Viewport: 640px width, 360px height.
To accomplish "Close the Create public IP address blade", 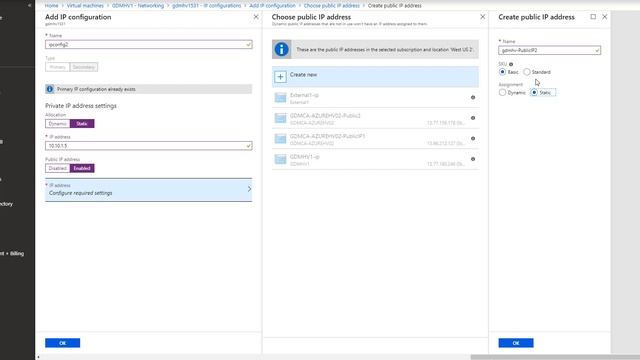I will pos(604,17).
